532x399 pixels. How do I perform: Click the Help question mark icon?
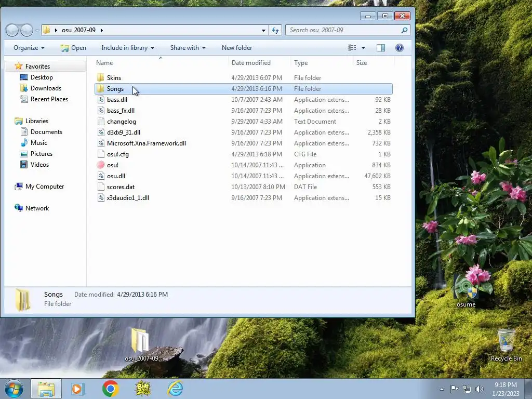click(400, 48)
